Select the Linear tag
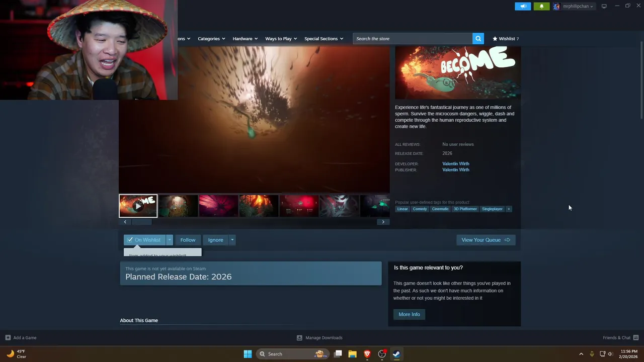 [403, 209]
